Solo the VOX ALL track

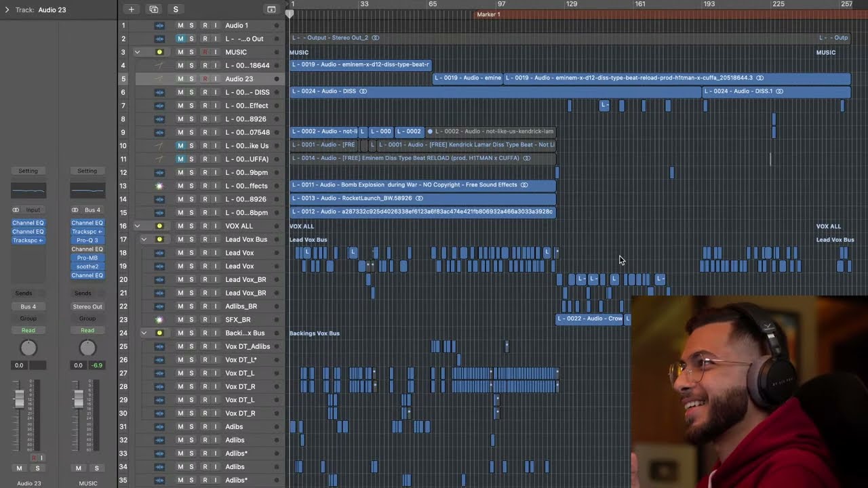pyautogui.click(x=191, y=226)
